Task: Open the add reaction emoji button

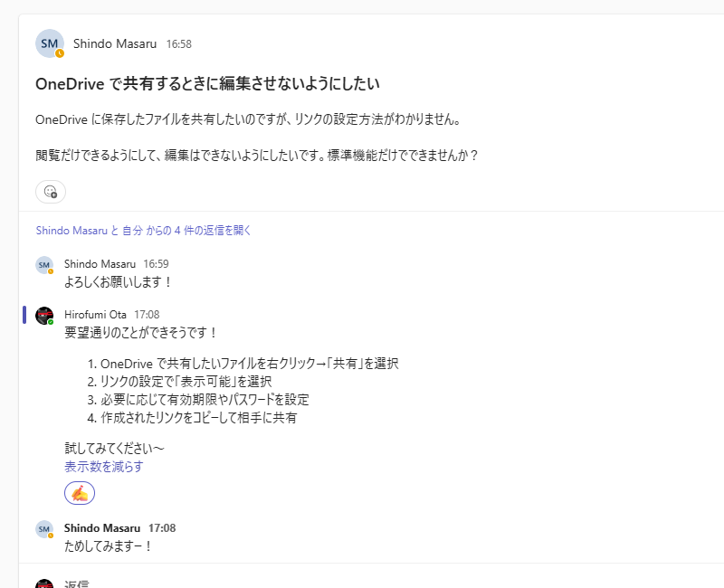Action: pyautogui.click(x=51, y=192)
